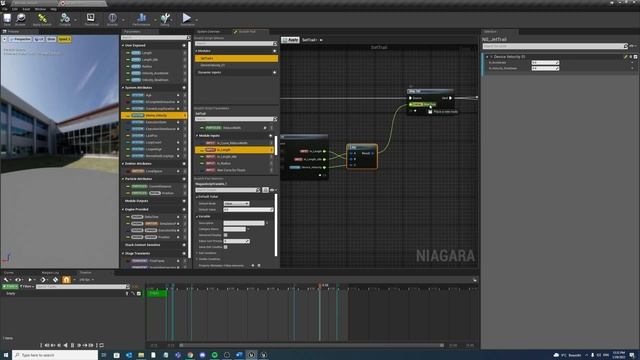Click the Apply toolbar icon
The width and height of the screenshot is (640, 360).
coord(42,19)
